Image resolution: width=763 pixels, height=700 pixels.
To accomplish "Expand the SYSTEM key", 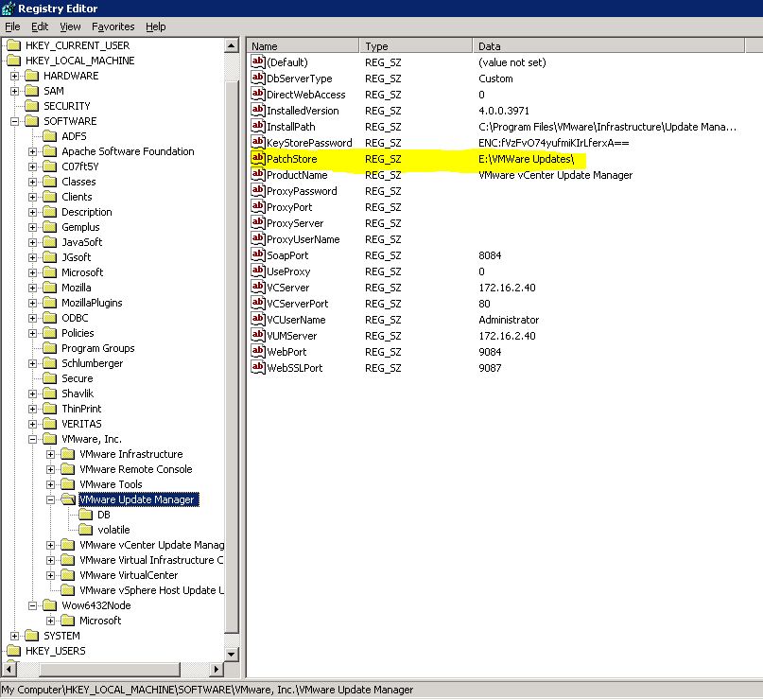I will (14, 637).
